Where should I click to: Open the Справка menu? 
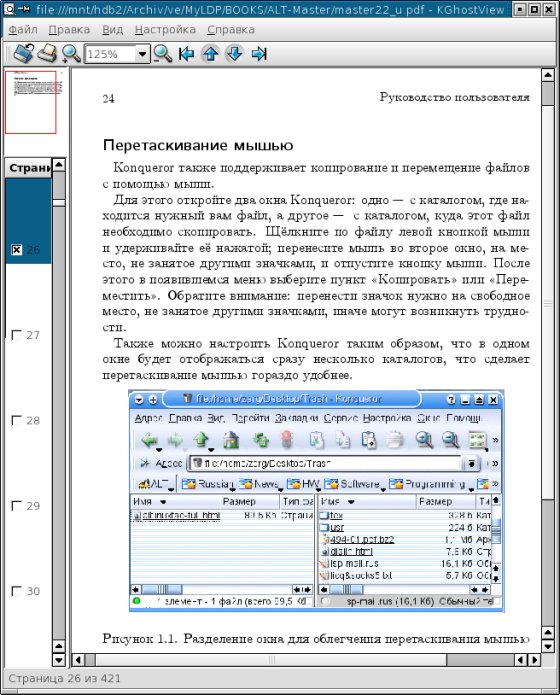coord(231,30)
